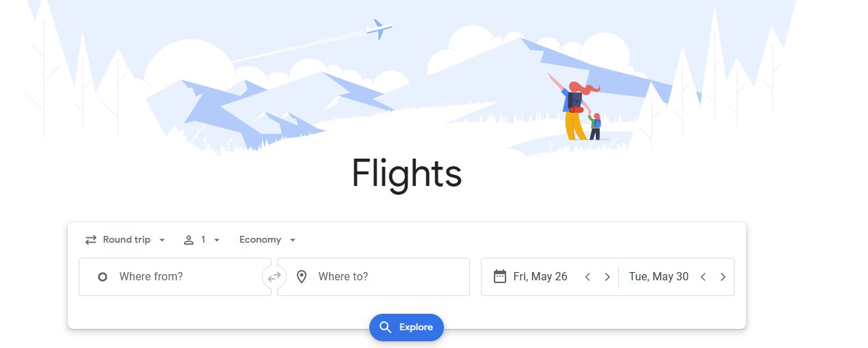868x348 pixels.
Task: Click the circle origin icon in Where from
Action: 103,277
